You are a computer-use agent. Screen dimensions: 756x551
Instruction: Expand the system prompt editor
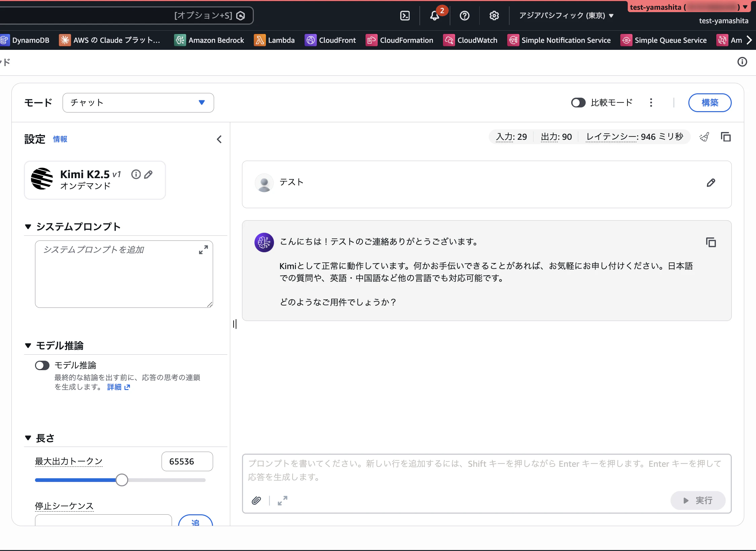point(203,250)
